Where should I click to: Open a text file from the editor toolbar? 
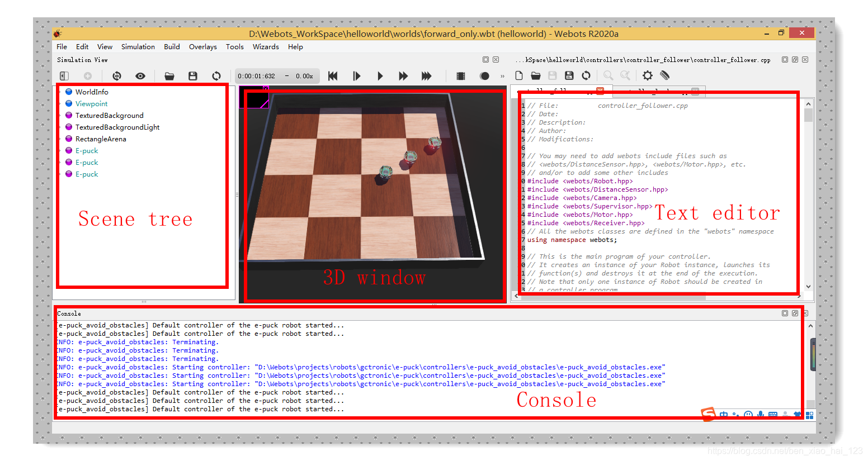(x=536, y=75)
